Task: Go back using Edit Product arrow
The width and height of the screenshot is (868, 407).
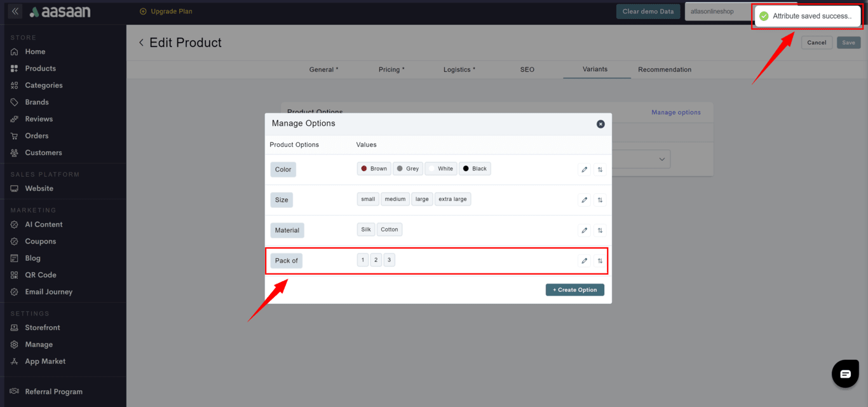Action: pos(141,43)
